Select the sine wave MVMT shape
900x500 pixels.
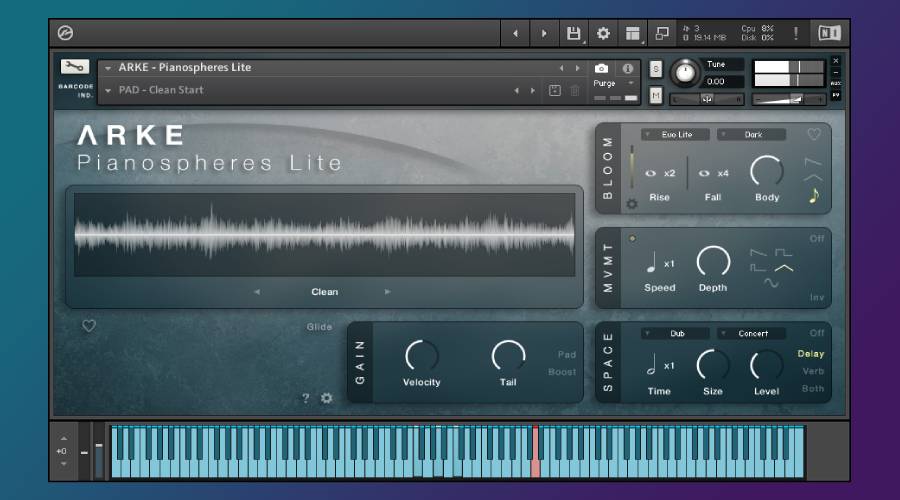tap(770, 283)
